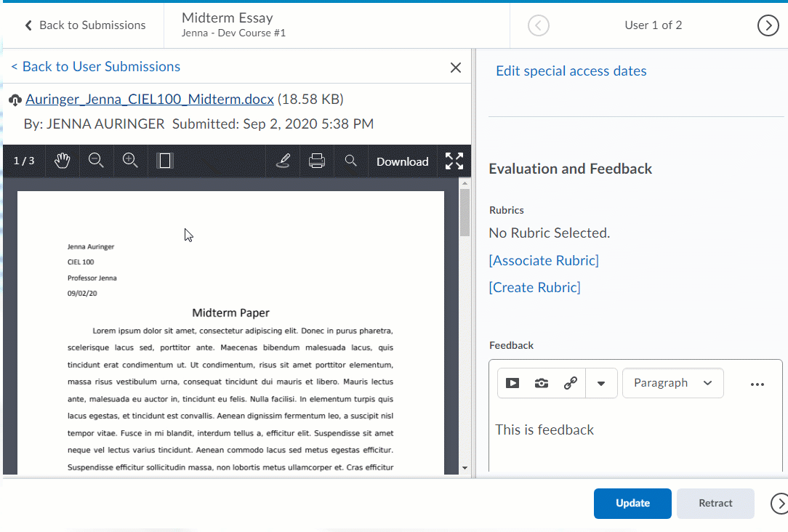Click the No Rubric Selected text
The height and width of the screenshot is (532, 788).
click(550, 233)
